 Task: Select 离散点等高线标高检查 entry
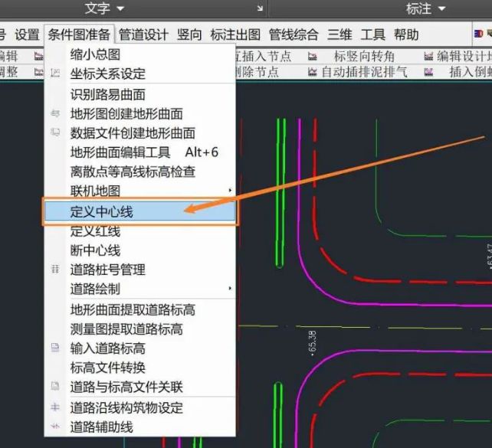point(140,172)
